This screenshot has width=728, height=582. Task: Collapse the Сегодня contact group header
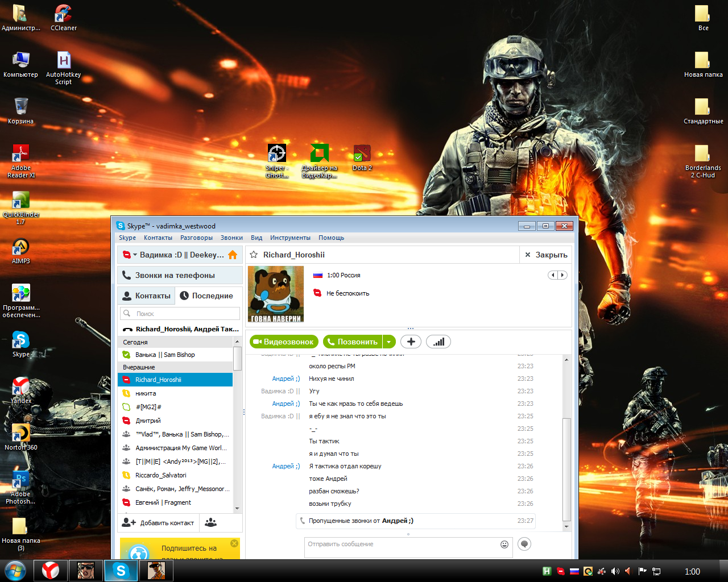(x=176, y=342)
